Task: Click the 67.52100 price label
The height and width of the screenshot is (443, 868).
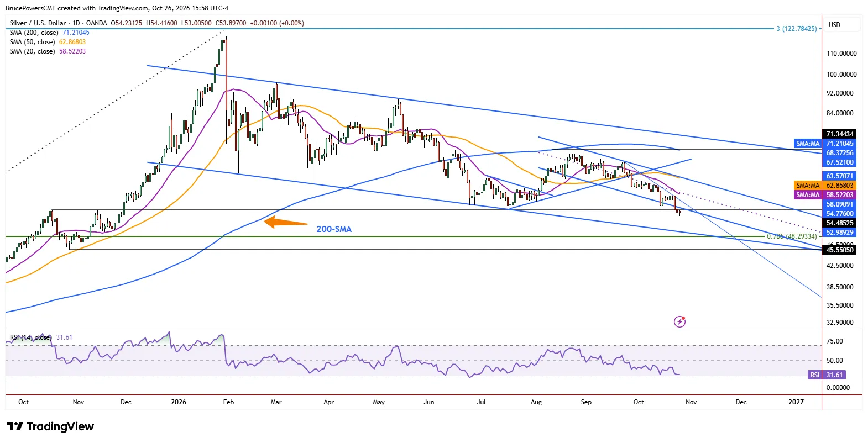Action: coord(840,162)
